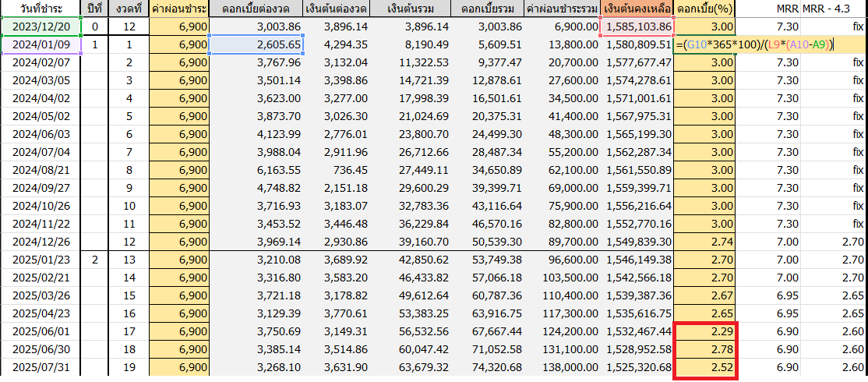Select cumulative interest cell 34,650.89
The image size is (868, 382).
[488, 170]
